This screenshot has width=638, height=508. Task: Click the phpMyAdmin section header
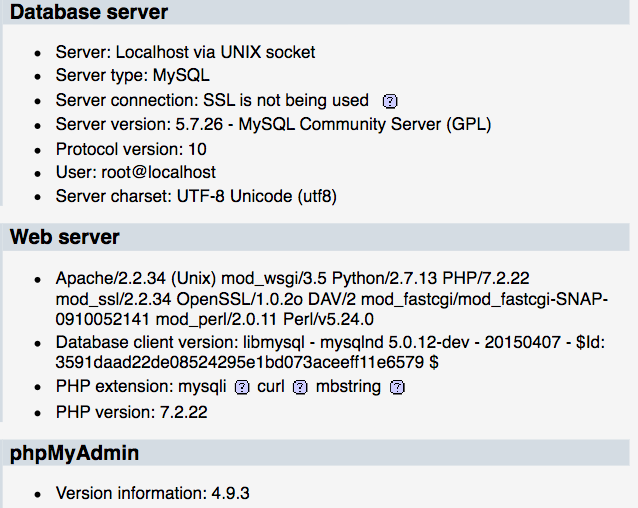(x=74, y=453)
